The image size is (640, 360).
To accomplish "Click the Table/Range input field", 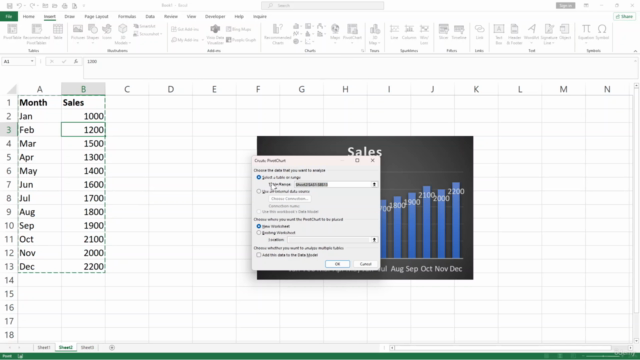I will coord(332,184).
